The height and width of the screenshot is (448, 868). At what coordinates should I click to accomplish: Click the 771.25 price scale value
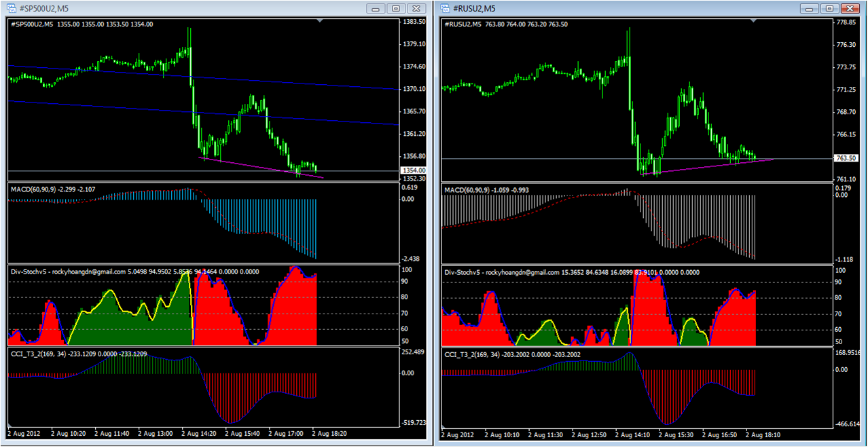tap(846, 89)
